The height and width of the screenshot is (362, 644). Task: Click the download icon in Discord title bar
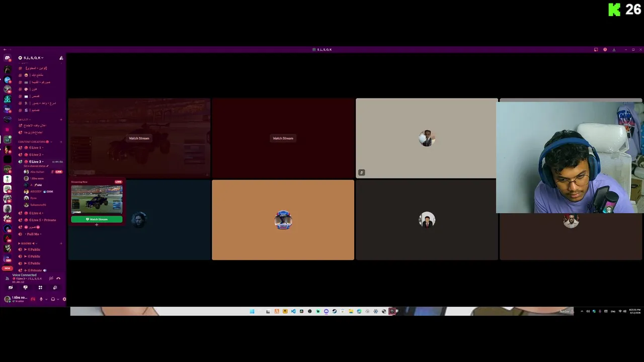[614, 49]
